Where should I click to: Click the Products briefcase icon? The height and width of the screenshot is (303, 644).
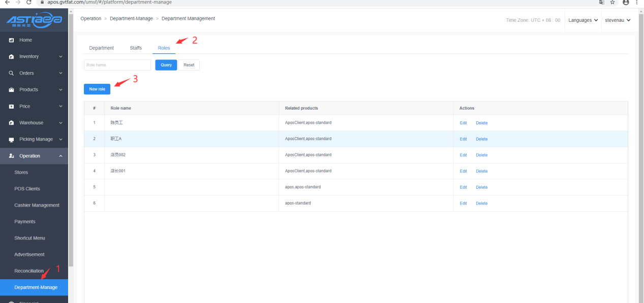tap(11, 90)
